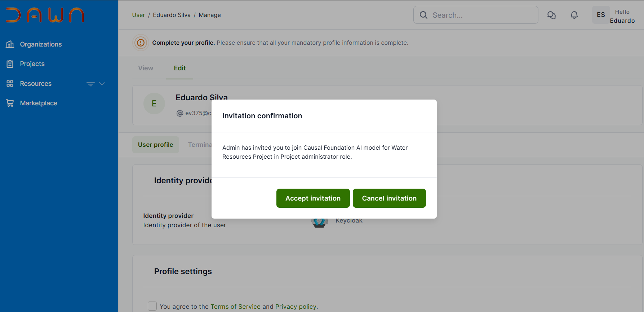Tick the Terms of Service agreement checkbox
The width and height of the screenshot is (644, 312).
(x=152, y=306)
